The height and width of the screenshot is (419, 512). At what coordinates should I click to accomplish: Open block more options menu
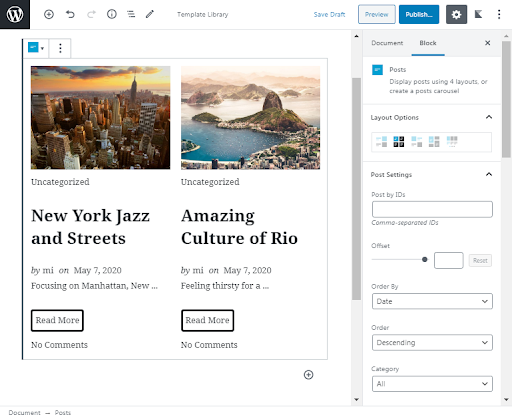click(60, 48)
